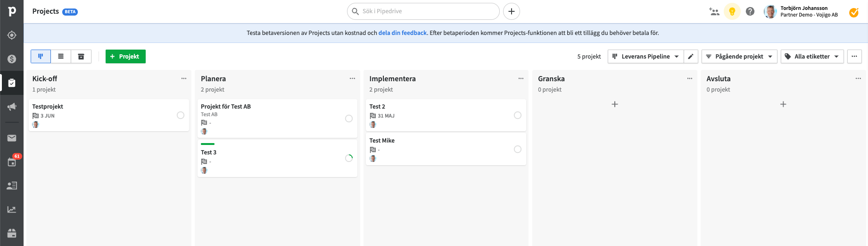This screenshot has height=246, width=868.
Task: Follow the 'dela din feedback' link
Action: (x=402, y=33)
